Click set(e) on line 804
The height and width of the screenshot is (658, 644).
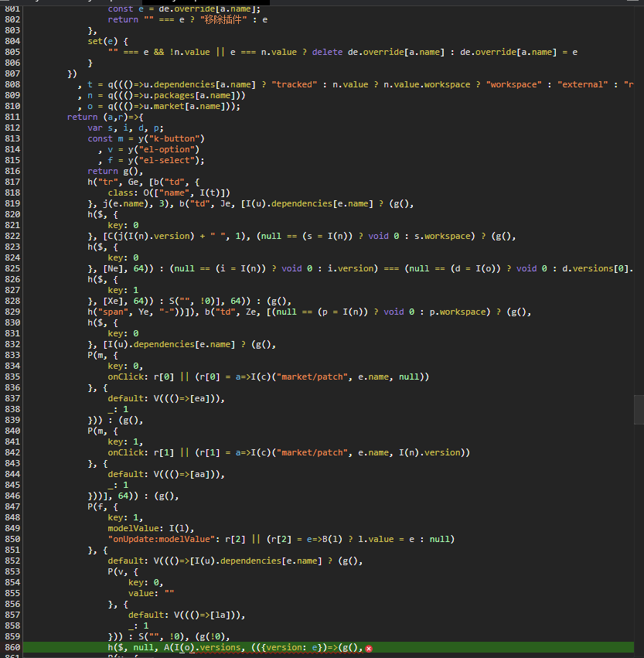pos(103,41)
